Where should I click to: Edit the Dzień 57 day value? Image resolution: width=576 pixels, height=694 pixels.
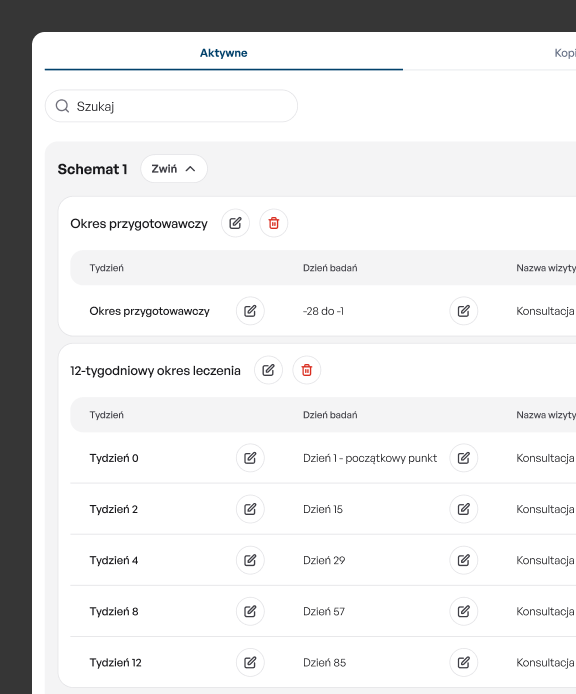(x=464, y=611)
